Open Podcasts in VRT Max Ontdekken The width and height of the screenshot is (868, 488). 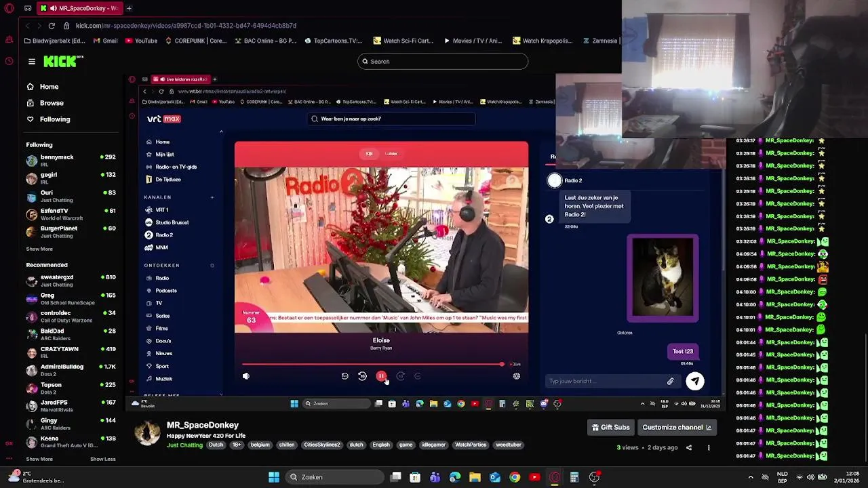(x=161, y=291)
